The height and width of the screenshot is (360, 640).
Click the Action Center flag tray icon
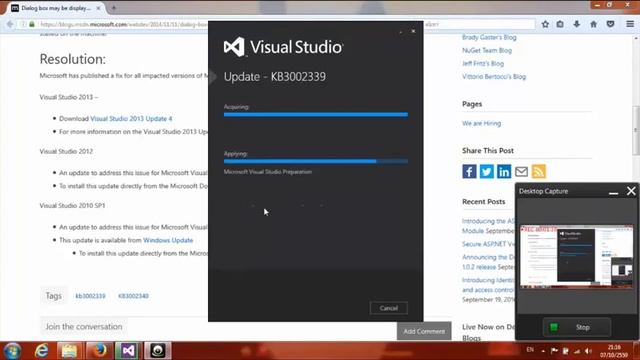click(x=554, y=351)
